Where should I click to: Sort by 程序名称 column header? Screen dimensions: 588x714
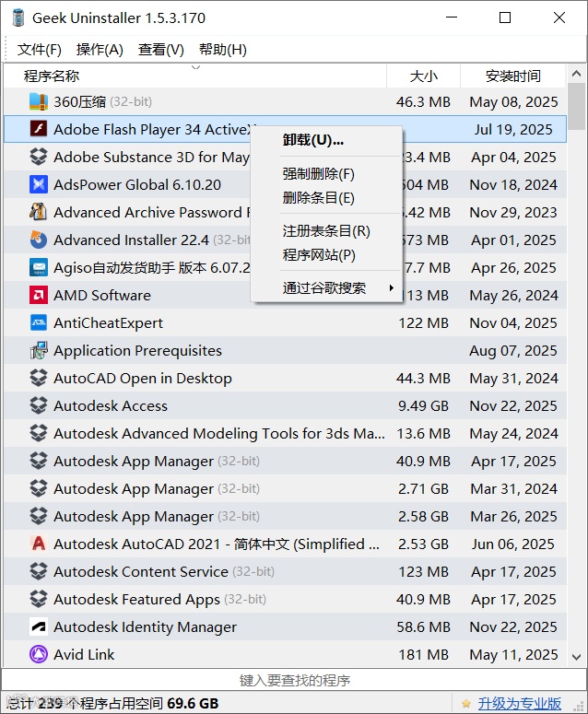tap(196, 76)
